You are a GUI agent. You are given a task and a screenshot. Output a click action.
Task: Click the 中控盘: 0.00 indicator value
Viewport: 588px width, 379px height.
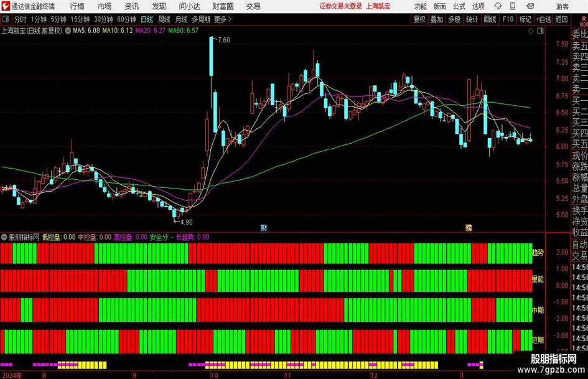(x=95, y=237)
